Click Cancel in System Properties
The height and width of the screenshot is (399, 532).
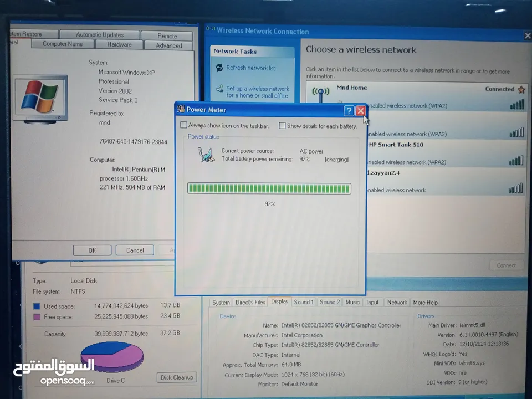[135, 250]
